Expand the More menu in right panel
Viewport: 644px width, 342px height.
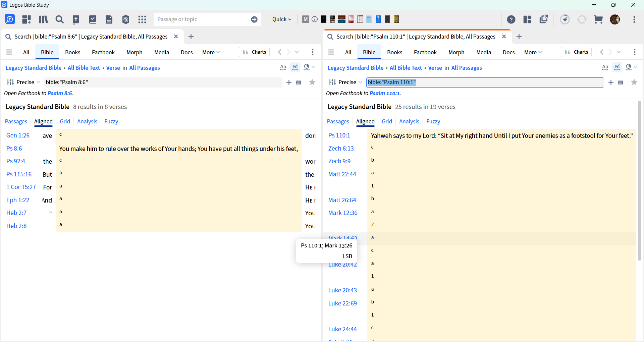click(x=533, y=52)
